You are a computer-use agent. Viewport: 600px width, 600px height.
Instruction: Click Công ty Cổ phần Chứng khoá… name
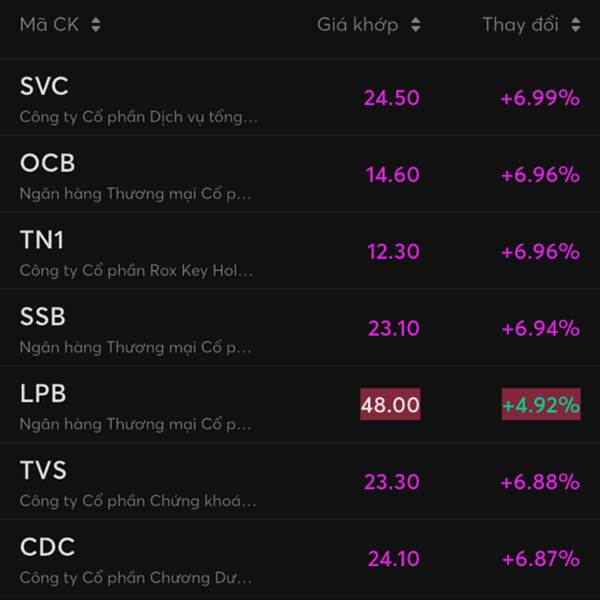(138, 501)
